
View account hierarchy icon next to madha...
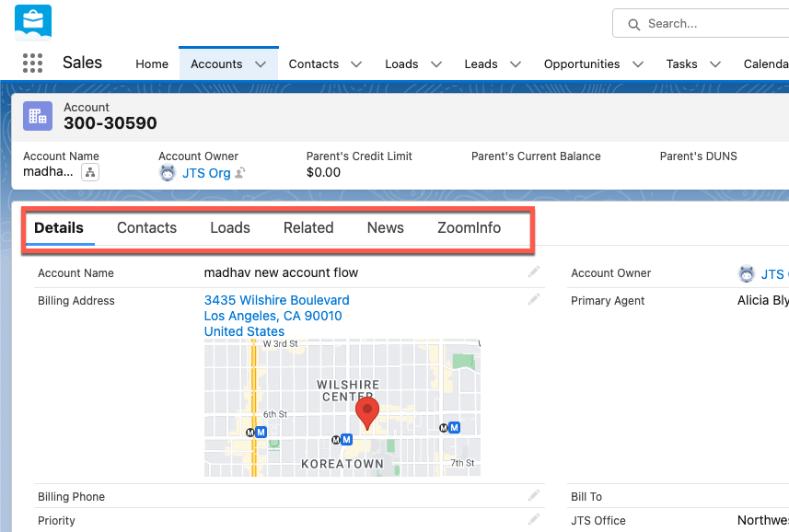pyautogui.click(x=90, y=172)
